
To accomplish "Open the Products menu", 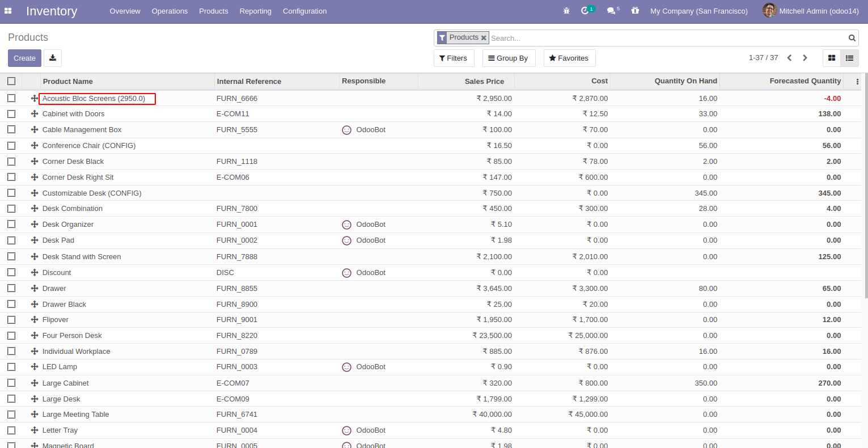I will [x=214, y=11].
